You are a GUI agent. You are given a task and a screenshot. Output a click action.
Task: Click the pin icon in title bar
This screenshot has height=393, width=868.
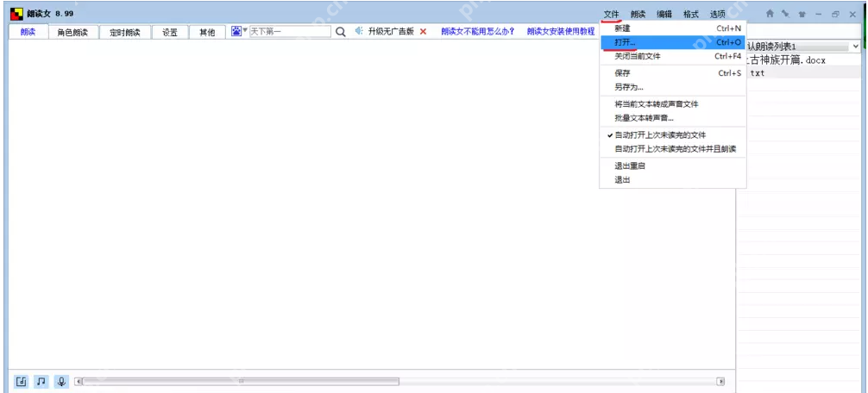tap(785, 13)
